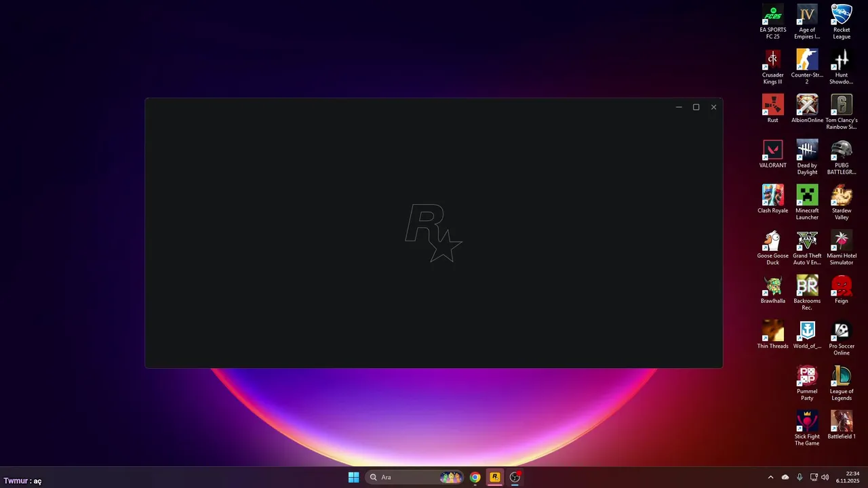Open Google Chrome from the taskbar
This screenshot has width=868, height=488.
tap(475, 477)
